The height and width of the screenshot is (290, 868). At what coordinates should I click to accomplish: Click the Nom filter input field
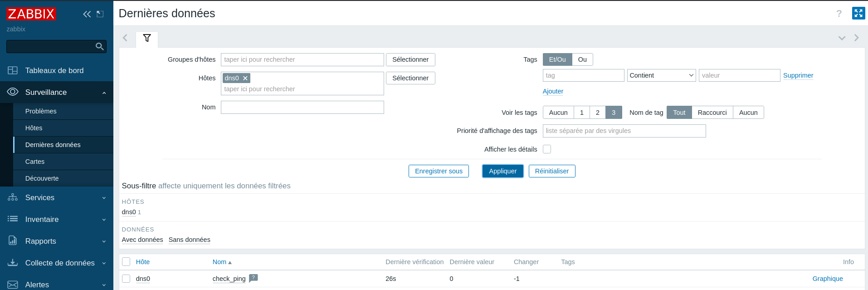click(302, 107)
